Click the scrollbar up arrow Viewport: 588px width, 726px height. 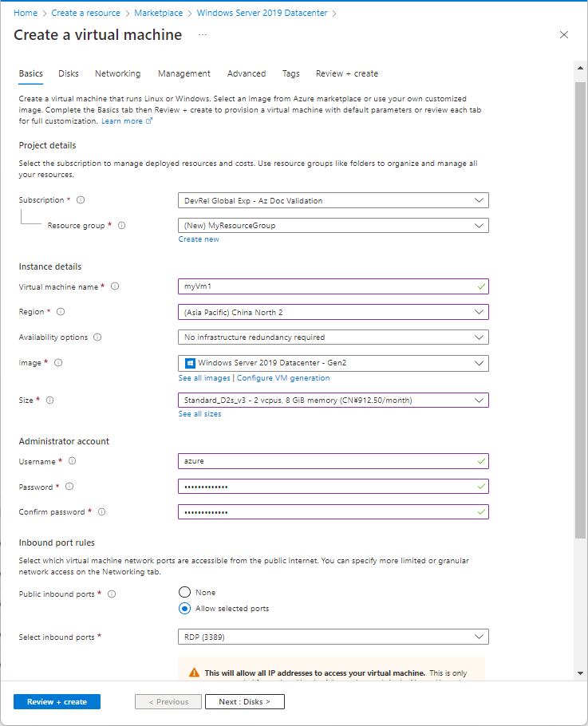point(580,68)
